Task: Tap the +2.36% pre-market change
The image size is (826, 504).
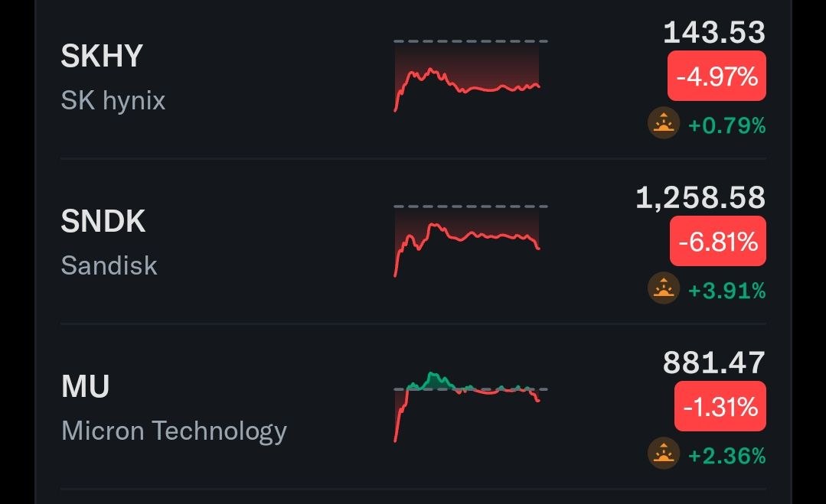Action: coord(727,456)
